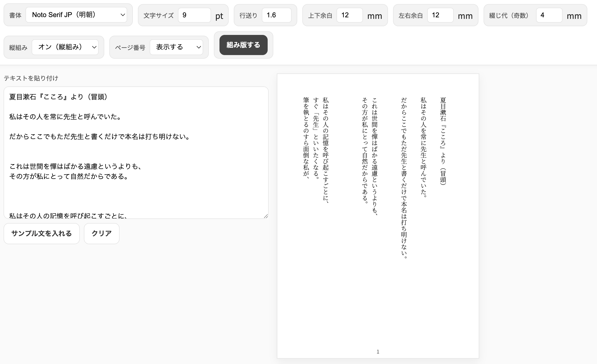The image size is (597, 364).
Task: Select the 文字サイズ font size field showing 9
Action: [x=194, y=15]
